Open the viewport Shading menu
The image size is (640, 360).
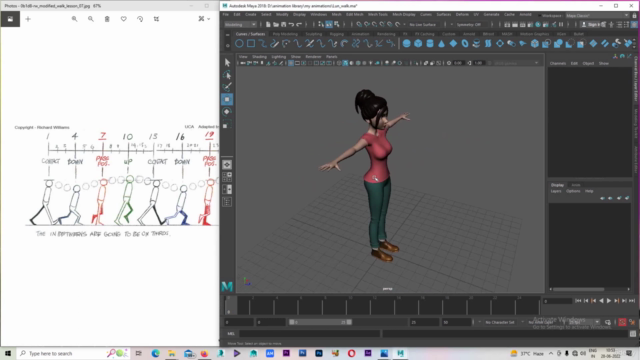click(x=259, y=57)
